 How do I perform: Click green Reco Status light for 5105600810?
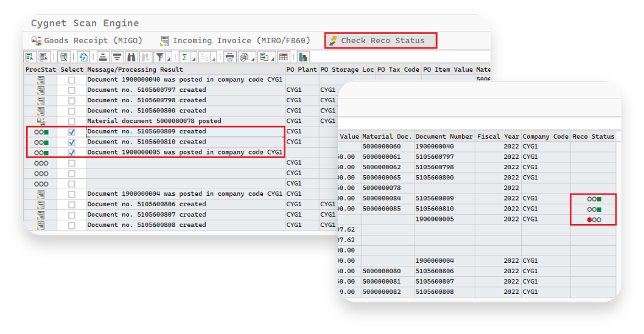point(594,209)
